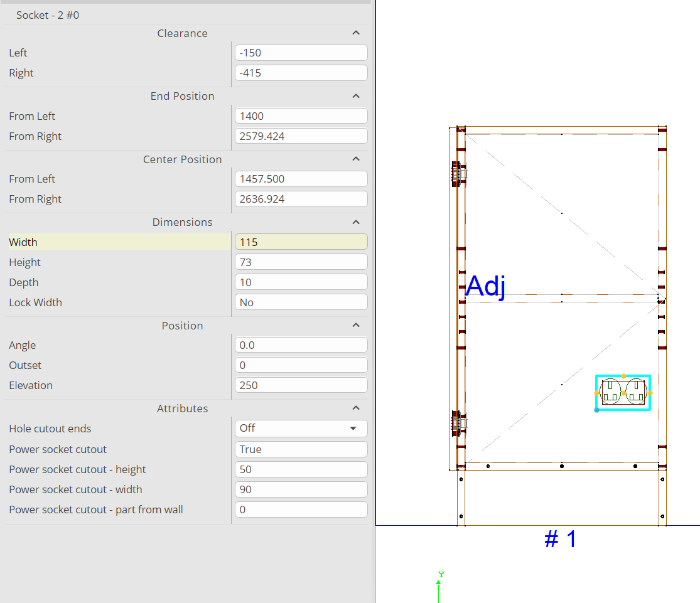Screen dimensions: 700x603
Task: Collapse the Position section chevron
Action: tap(355, 326)
